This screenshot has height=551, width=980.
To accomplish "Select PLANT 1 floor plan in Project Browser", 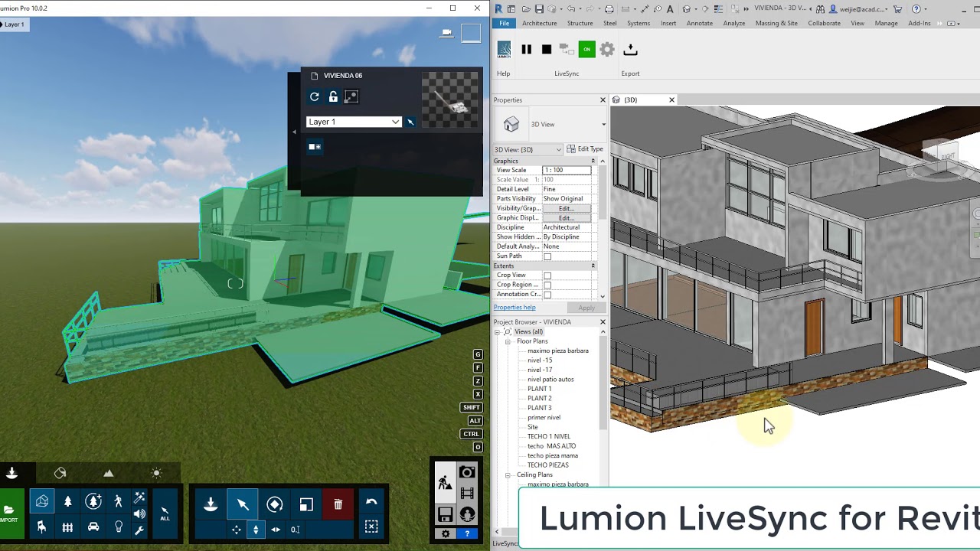I will pos(539,389).
